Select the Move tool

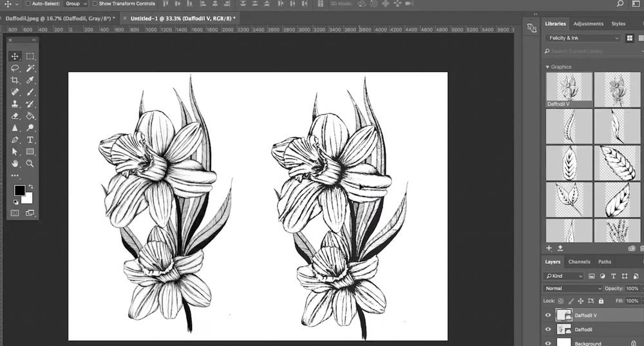coord(15,56)
